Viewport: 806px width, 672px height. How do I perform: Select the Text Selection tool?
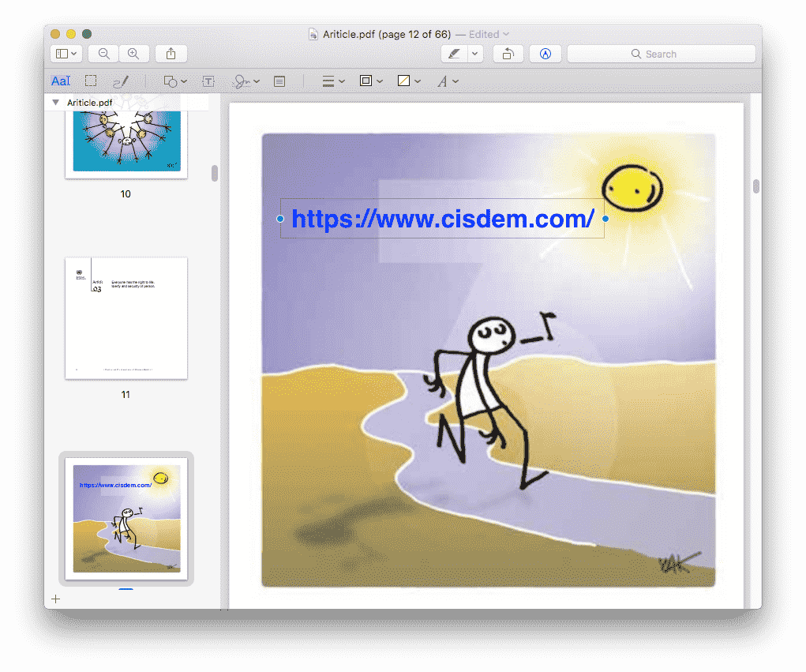(61, 81)
